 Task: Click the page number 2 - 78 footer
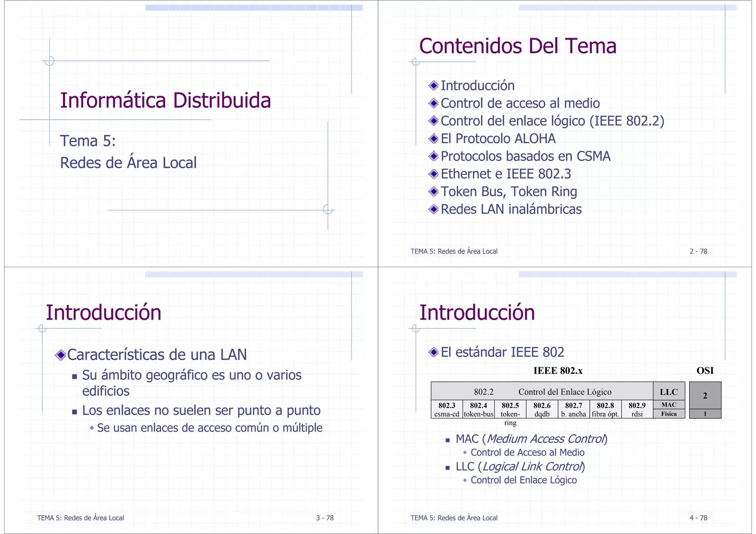(x=698, y=251)
